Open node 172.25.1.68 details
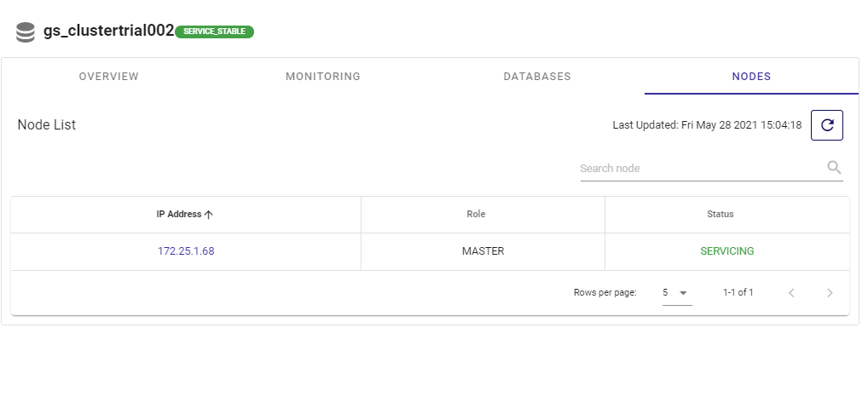 [186, 251]
